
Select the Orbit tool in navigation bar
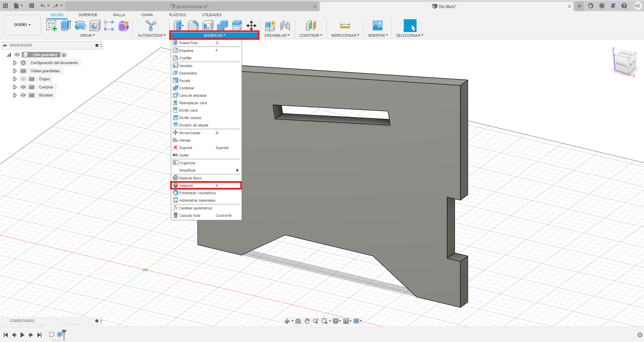287,321
